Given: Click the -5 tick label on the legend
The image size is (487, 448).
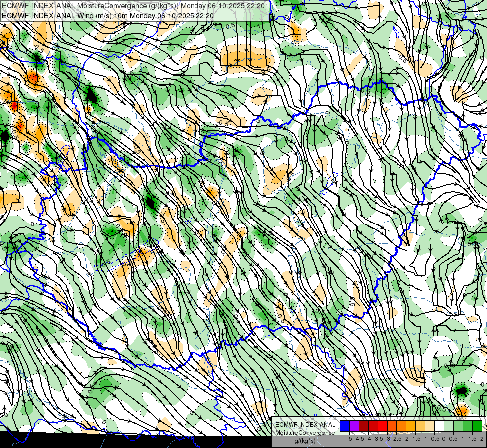Looking at the screenshot, I should pyautogui.click(x=349, y=439).
